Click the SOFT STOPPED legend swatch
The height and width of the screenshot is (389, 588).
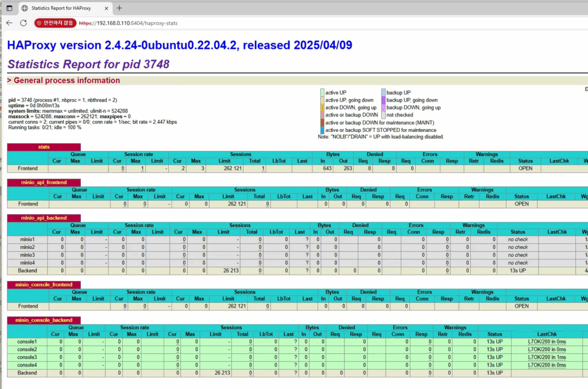pos(322,130)
